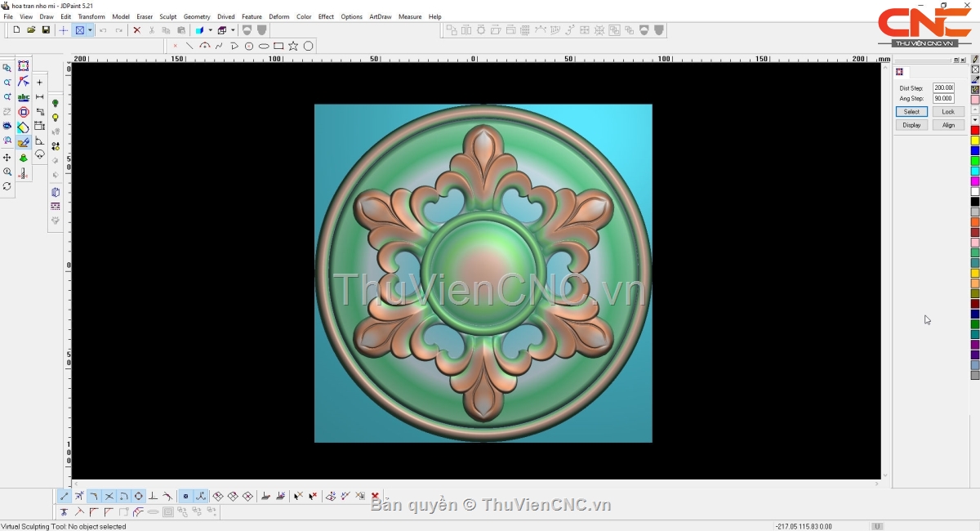Toggle tangent snap in bottom toolbar

pyautogui.click(x=167, y=496)
